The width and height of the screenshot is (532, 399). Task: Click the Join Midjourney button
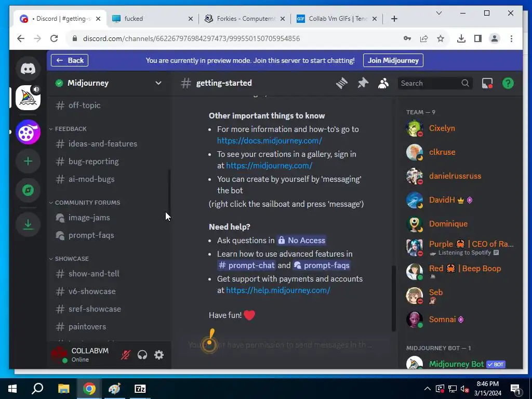[393, 60]
